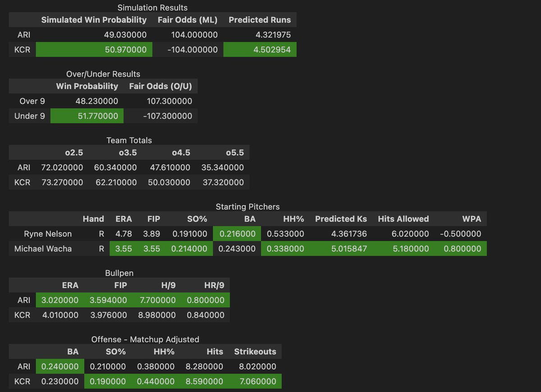
Task: Click the o4.5 column header
Action: [181, 152]
